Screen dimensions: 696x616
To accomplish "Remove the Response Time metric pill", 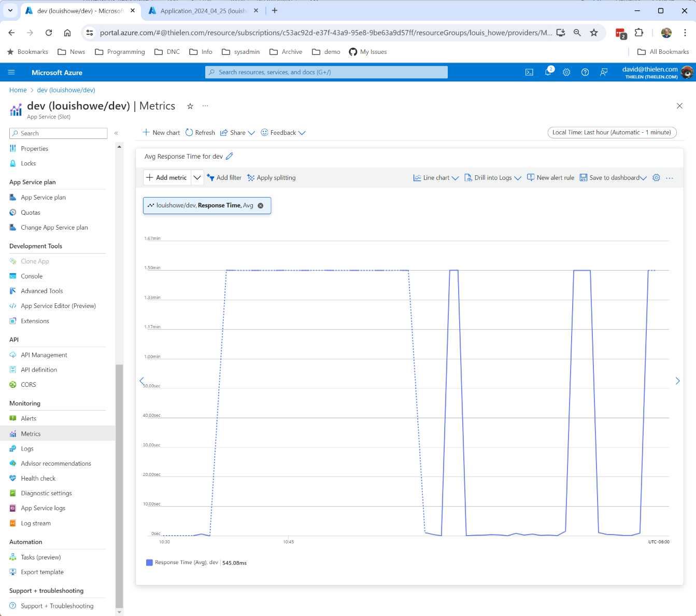I will coord(261,205).
